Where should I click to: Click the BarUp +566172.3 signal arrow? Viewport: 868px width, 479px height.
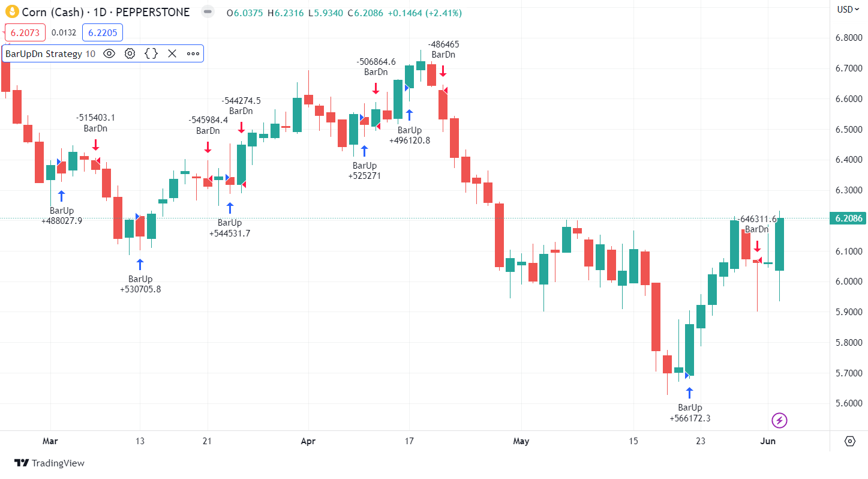click(x=689, y=393)
